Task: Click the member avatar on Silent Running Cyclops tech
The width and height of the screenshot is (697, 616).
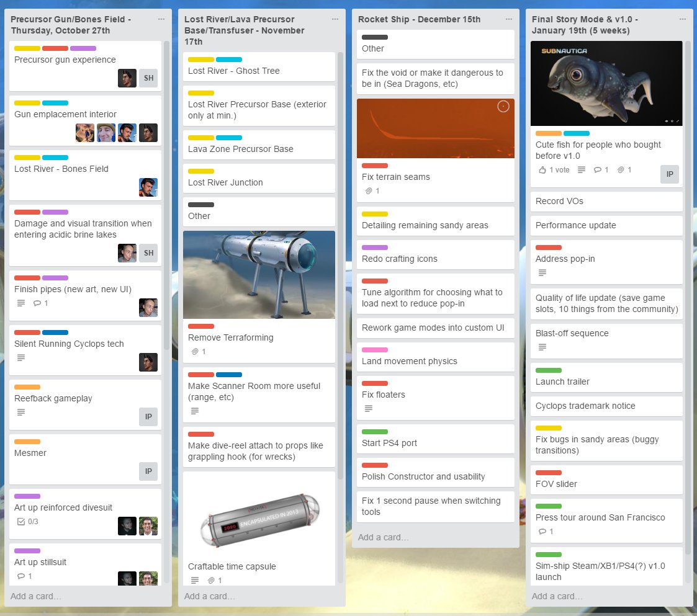Action: click(x=148, y=362)
